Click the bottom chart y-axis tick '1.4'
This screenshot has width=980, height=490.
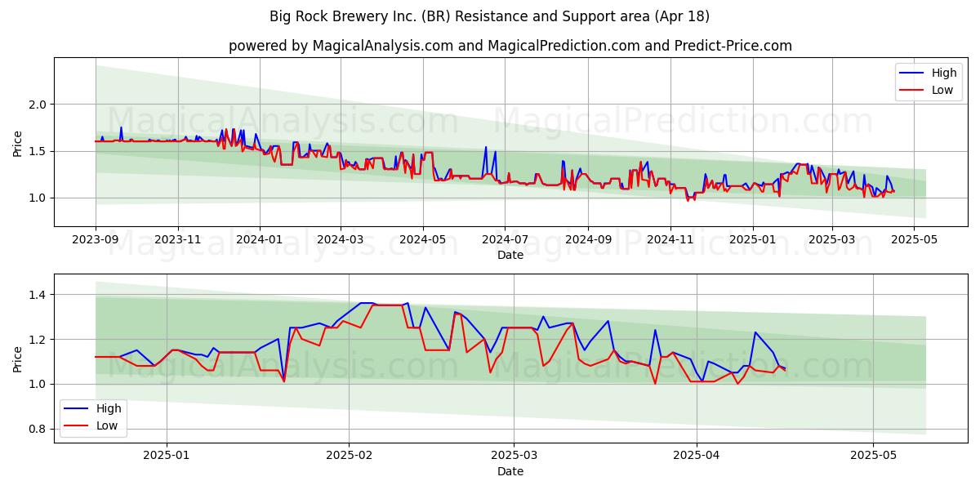tap(39, 295)
